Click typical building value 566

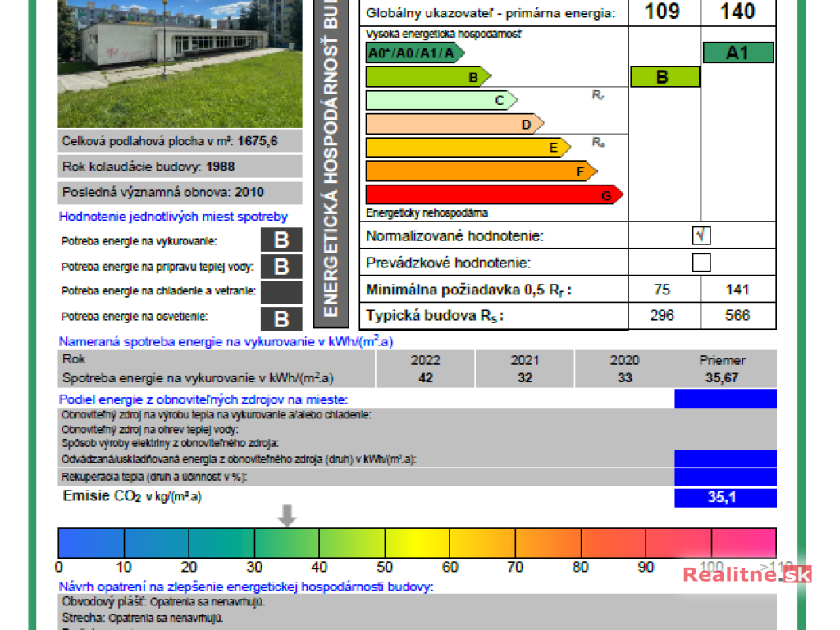[737, 315]
